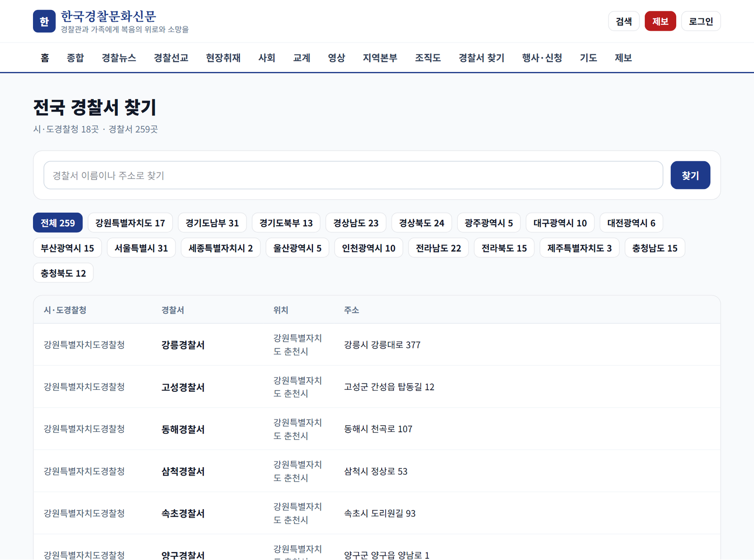Filter by 충청남도 15
The width and height of the screenshot is (754, 560).
(x=655, y=248)
